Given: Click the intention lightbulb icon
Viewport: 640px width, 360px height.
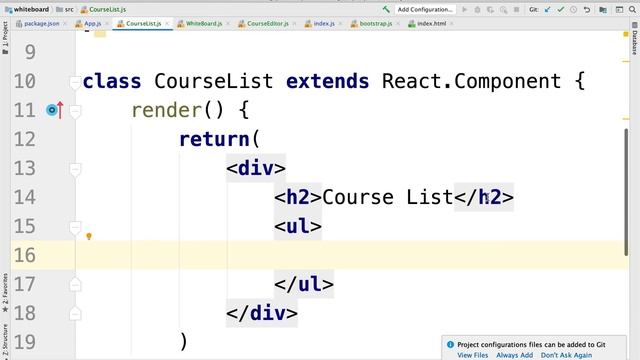Looking at the screenshot, I should [89, 236].
